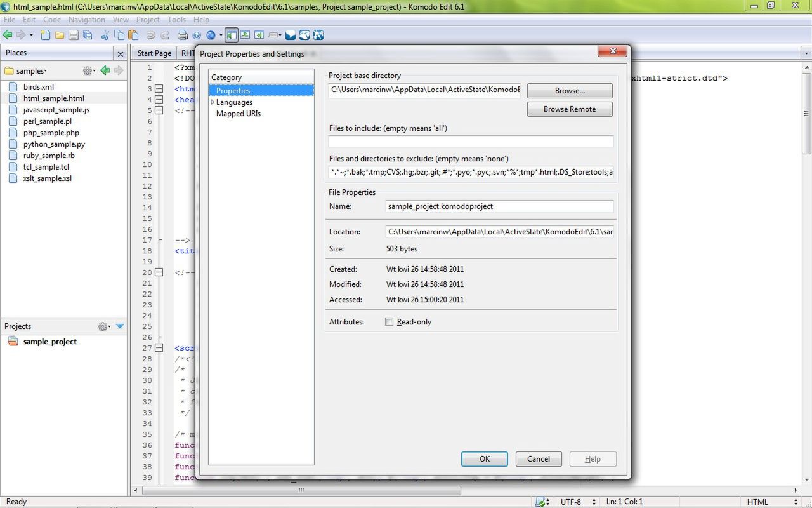This screenshot has width=812, height=508.
Task: Click the third blue network toolbar icon
Action: coord(318,35)
